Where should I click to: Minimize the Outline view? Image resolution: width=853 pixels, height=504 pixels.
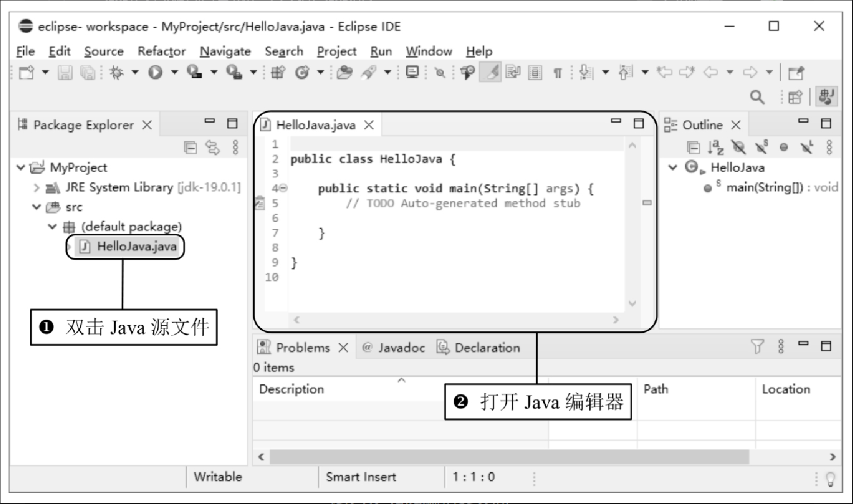[x=803, y=121]
